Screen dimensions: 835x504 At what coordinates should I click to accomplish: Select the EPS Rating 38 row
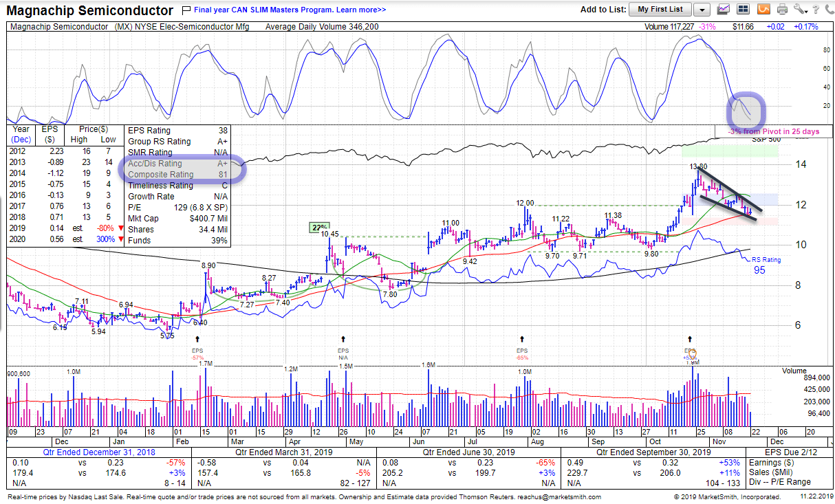pyautogui.click(x=177, y=131)
